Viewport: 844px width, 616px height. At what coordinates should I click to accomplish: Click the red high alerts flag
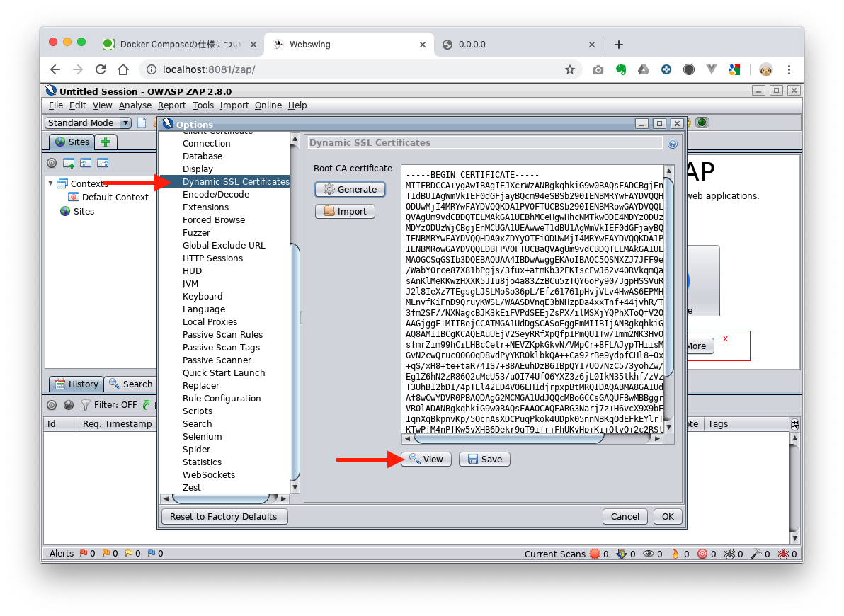click(84, 554)
